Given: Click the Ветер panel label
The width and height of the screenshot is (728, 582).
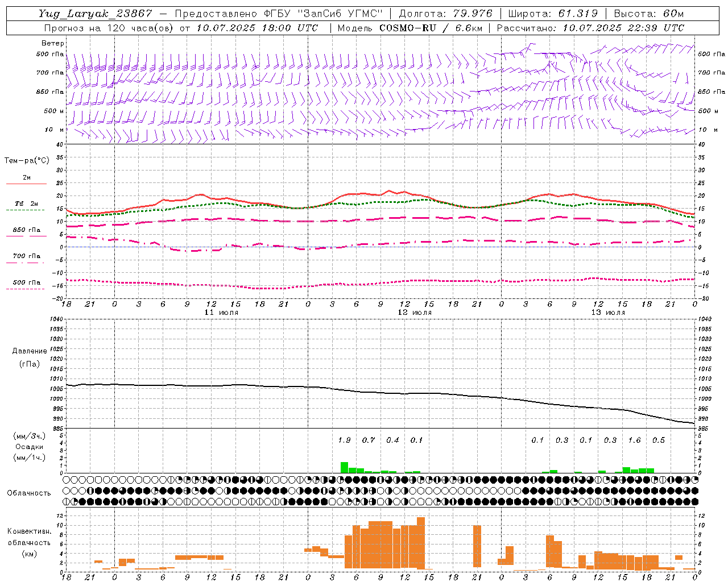Looking at the screenshot, I should tap(53, 43).
